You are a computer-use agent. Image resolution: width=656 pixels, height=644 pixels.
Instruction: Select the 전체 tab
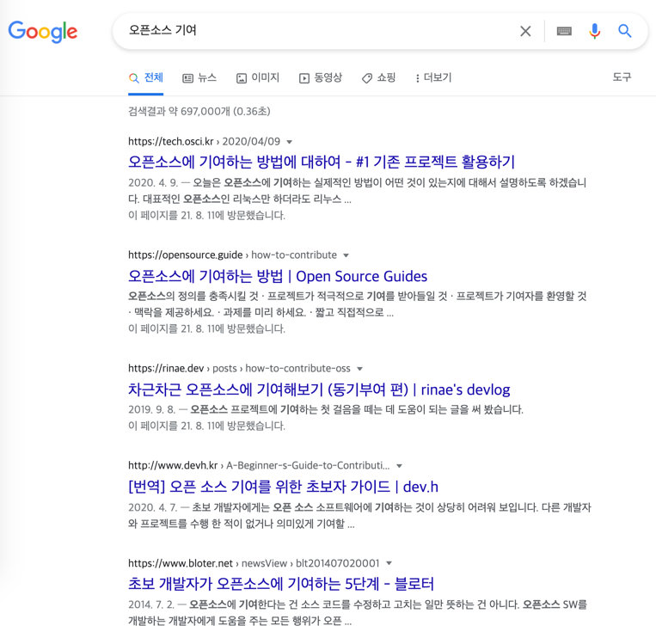tap(146, 78)
